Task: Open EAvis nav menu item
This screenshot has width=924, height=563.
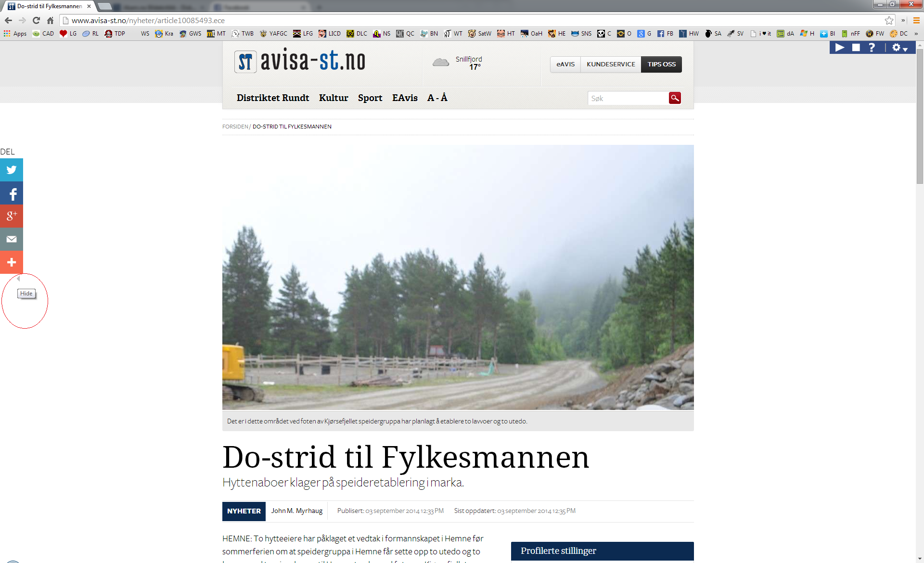Action: [x=405, y=98]
